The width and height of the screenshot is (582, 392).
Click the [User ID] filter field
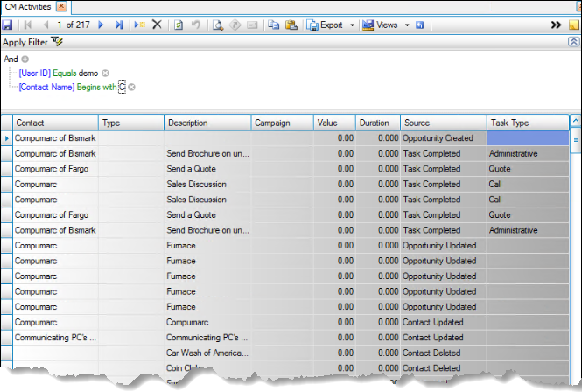(35, 73)
